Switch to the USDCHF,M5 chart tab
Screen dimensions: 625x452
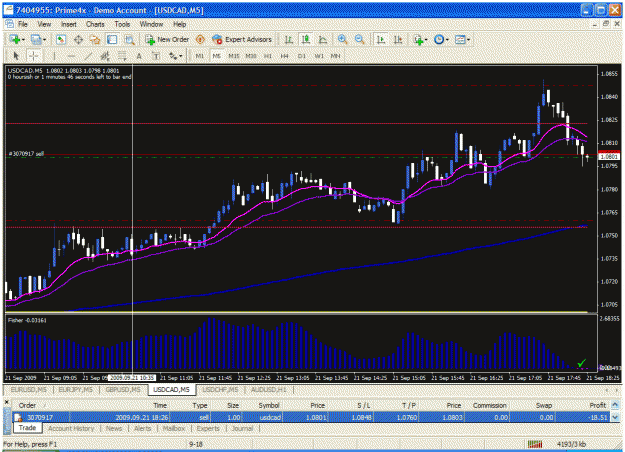(220, 389)
